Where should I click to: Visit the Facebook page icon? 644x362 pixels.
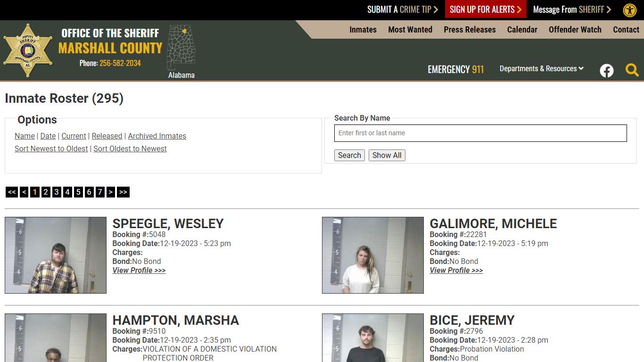click(607, 71)
